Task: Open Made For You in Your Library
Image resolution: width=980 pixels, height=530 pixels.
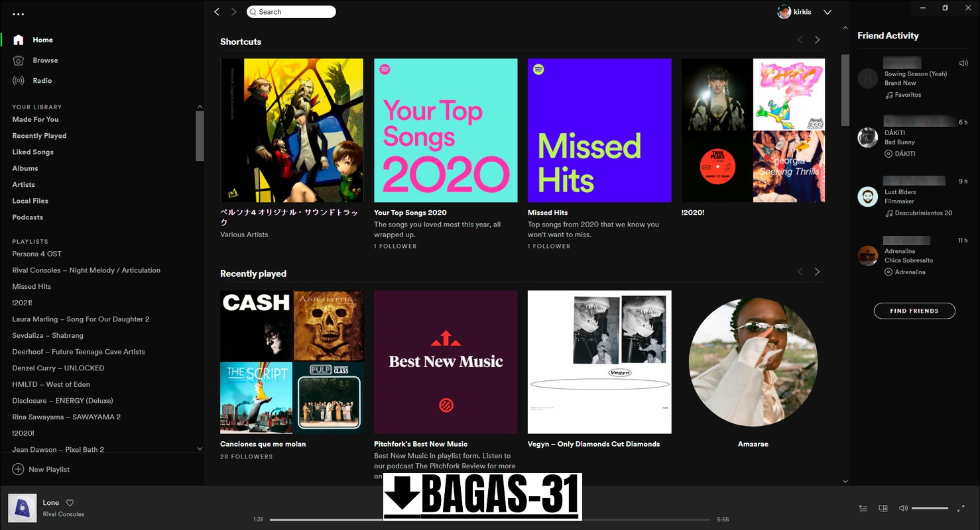Action: point(35,119)
